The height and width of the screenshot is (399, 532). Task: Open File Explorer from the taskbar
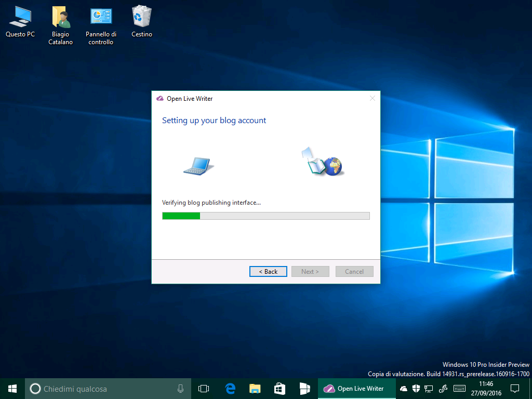pyautogui.click(x=255, y=389)
